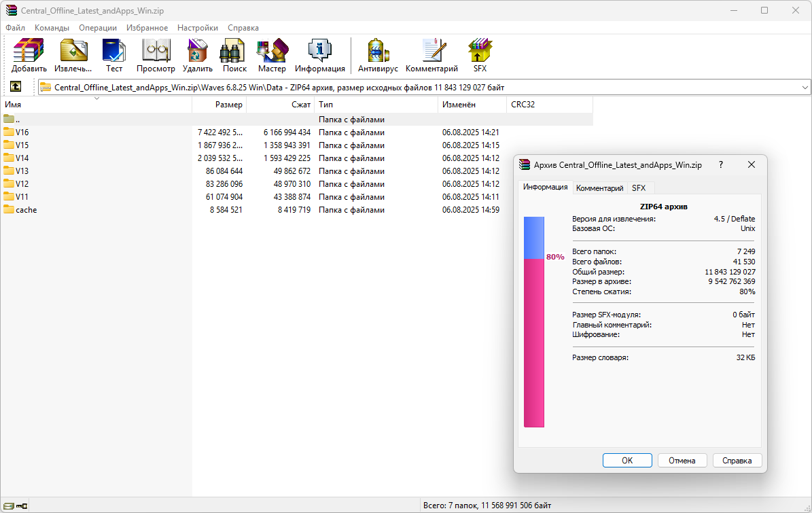
Task: Sort by the Размер column header
Action: click(219, 104)
